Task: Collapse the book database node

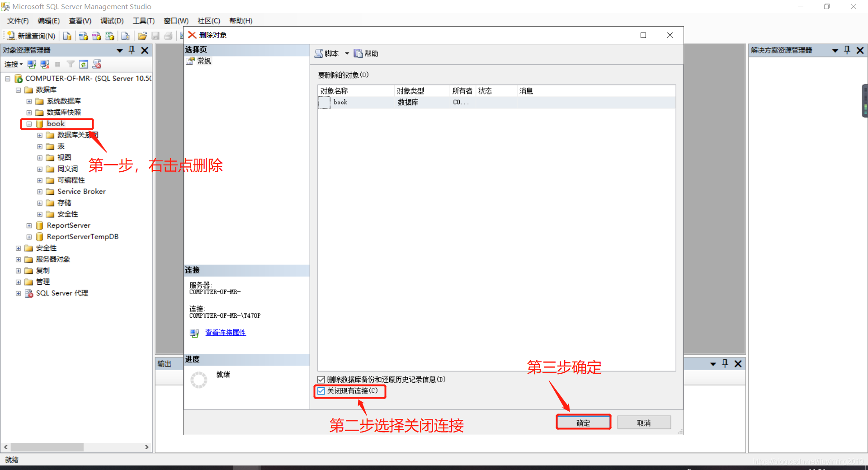Action: [29, 124]
